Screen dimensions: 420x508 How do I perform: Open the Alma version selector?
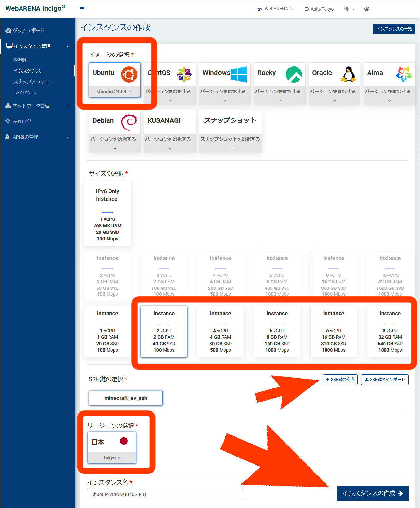click(x=389, y=95)
